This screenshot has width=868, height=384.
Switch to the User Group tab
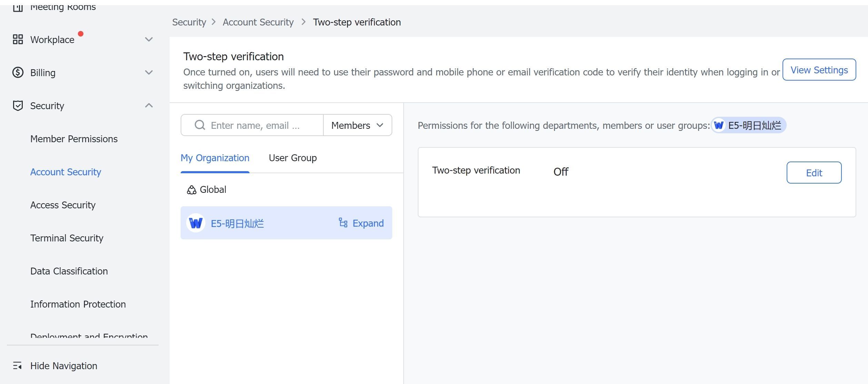point(292,158)
